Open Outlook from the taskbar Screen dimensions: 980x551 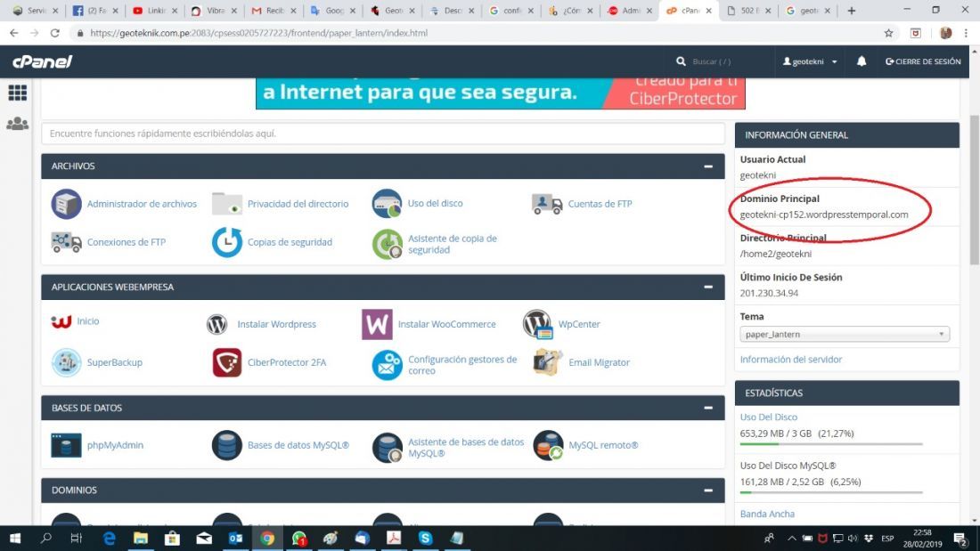coord(235,539)
